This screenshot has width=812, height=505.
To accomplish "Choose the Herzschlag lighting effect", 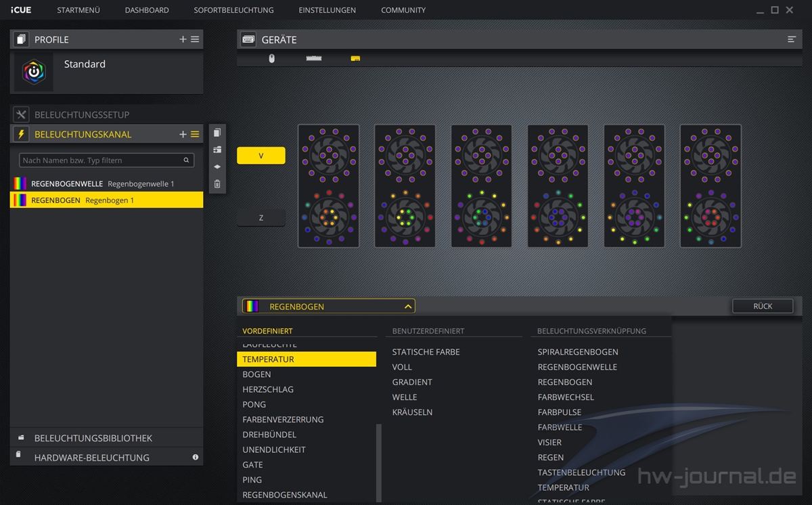I will point(268,389).
